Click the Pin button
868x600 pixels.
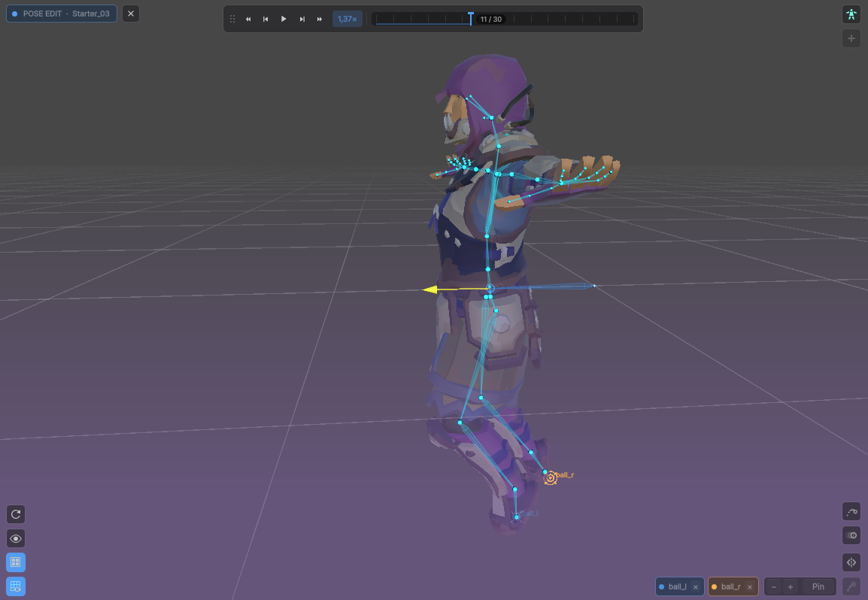point(818,586)
